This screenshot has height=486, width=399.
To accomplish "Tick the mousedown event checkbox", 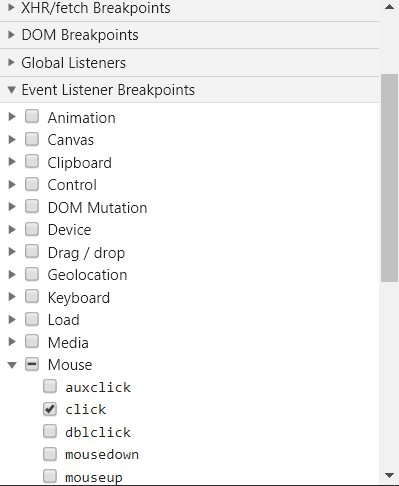I will 50,454.
